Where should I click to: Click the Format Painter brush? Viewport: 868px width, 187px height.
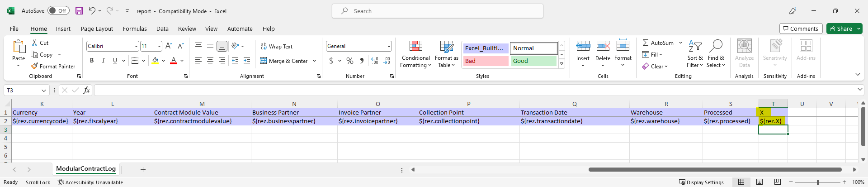coord(34,66)
